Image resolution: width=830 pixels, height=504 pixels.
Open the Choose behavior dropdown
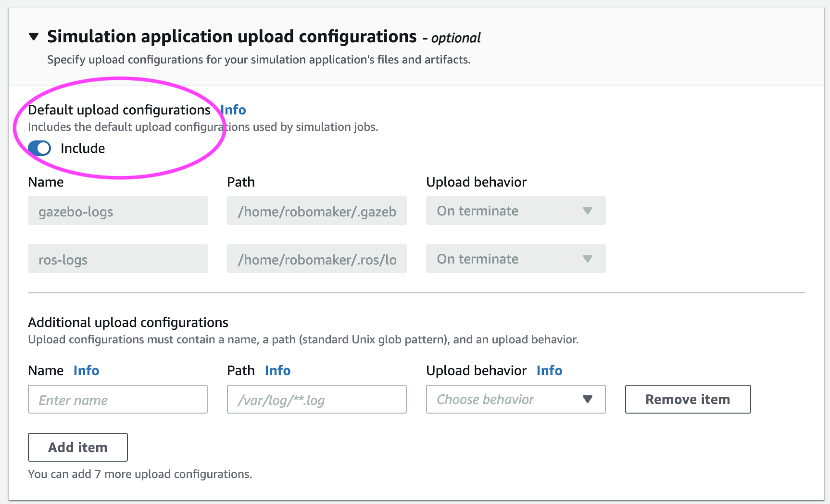(x=515, y=399)
